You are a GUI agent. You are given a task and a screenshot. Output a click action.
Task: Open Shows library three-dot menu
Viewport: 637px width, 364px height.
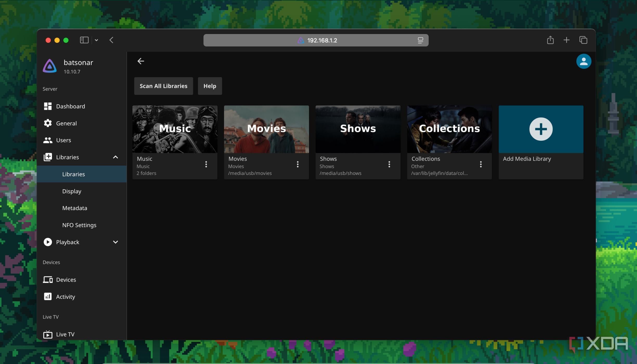pos(389,164)
